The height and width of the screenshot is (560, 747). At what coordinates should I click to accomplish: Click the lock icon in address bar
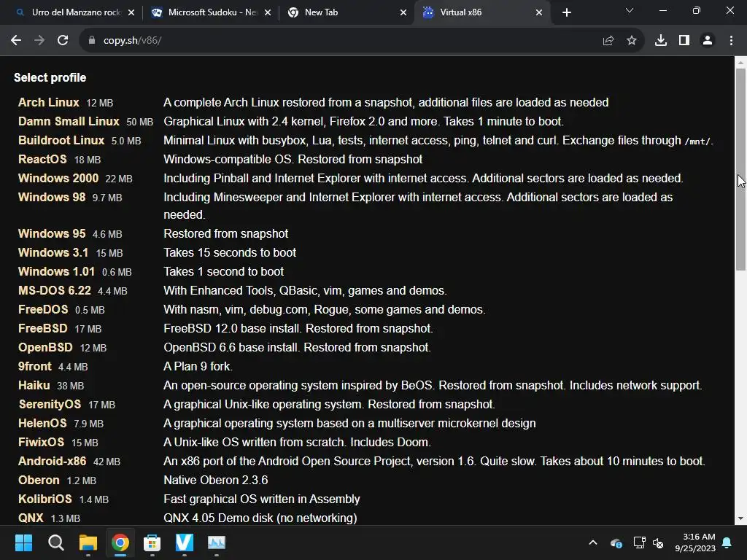click(92, 41)
